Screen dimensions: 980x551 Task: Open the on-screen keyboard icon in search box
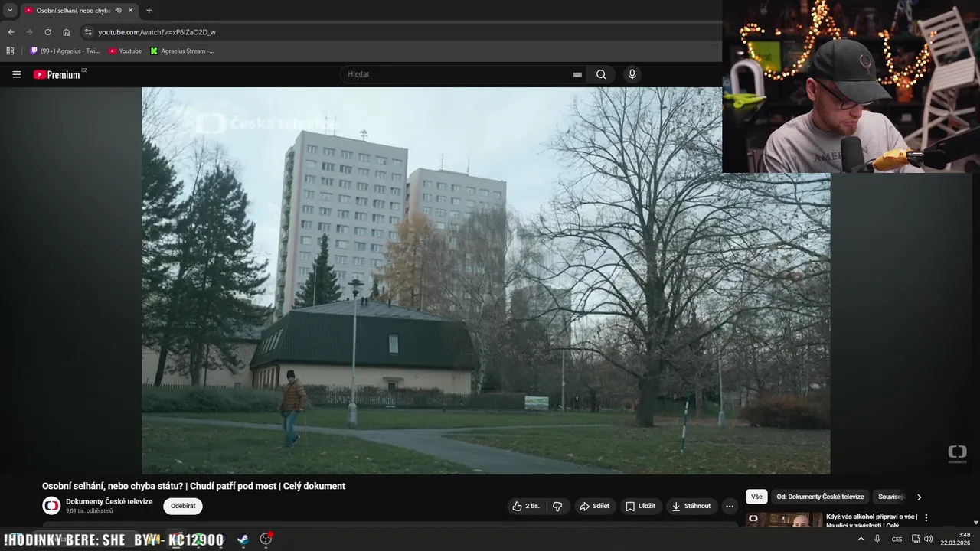pyautogui.click(x=577, y=74)
